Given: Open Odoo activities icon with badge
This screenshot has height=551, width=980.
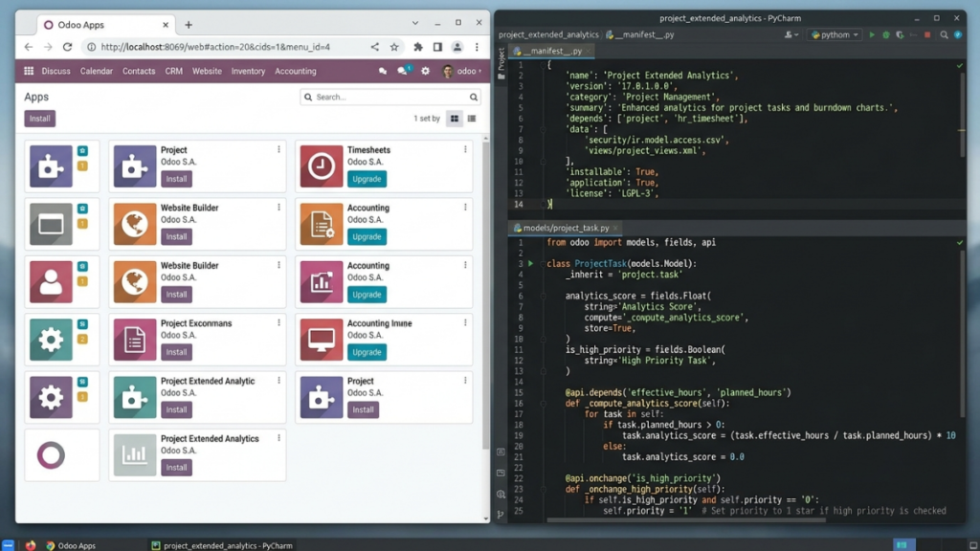Looking at the screenshot, I should tap(403, 71).
